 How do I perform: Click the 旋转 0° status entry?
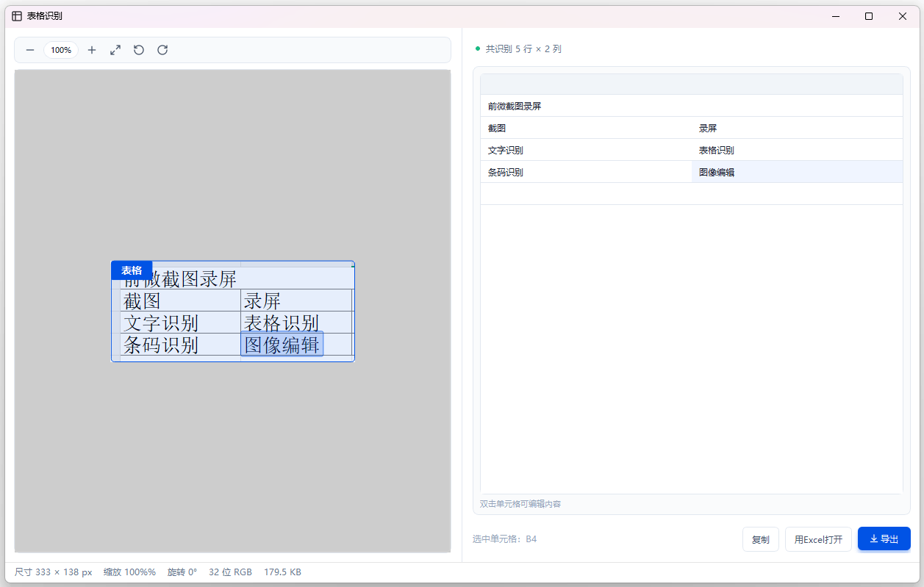point(182,572)
